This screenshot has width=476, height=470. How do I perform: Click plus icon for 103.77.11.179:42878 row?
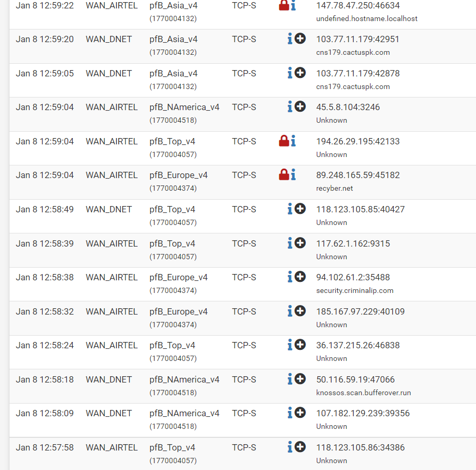[300, 73]
